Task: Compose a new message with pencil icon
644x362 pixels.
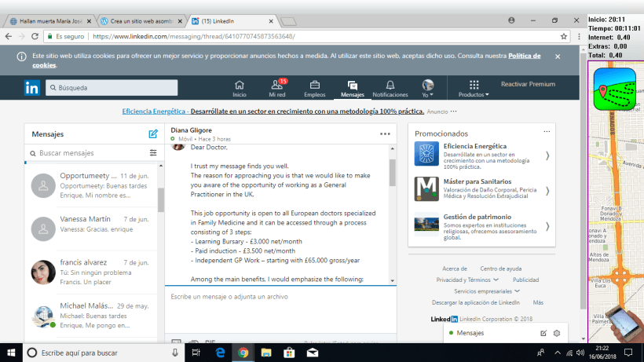Action: (x=153, y=134)
